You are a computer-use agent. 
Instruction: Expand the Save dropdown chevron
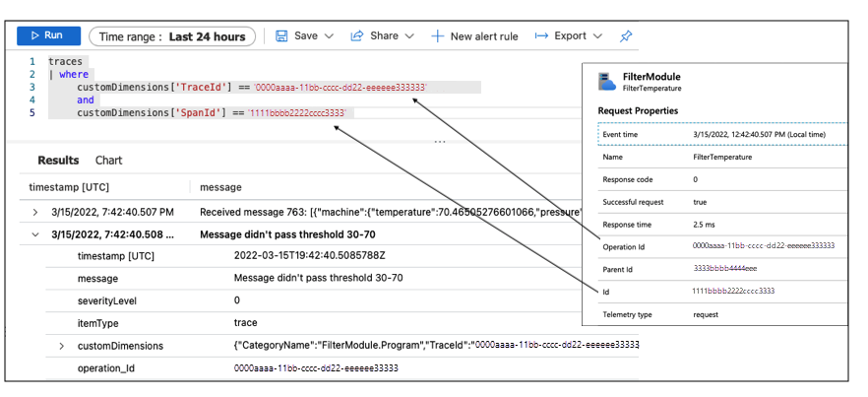(x=329, y=36)
